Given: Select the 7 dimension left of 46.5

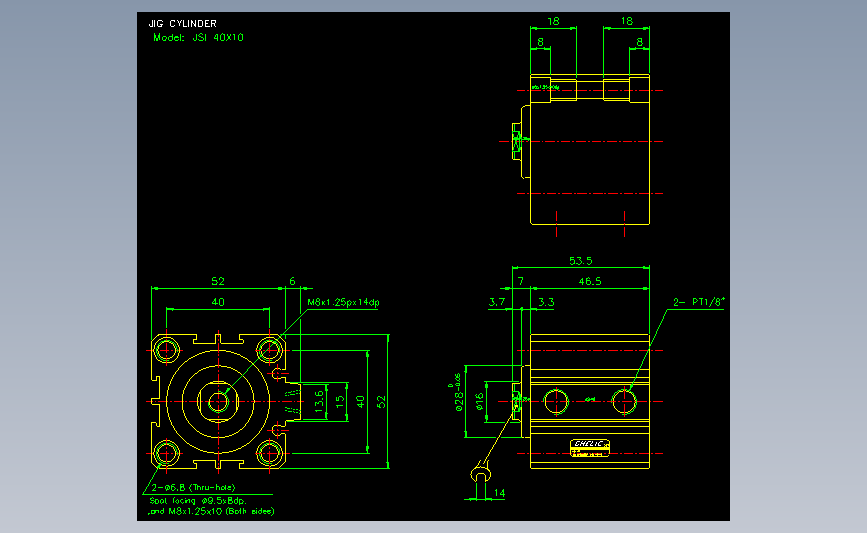Looking at the screenshot, I should tap(520, 281).
